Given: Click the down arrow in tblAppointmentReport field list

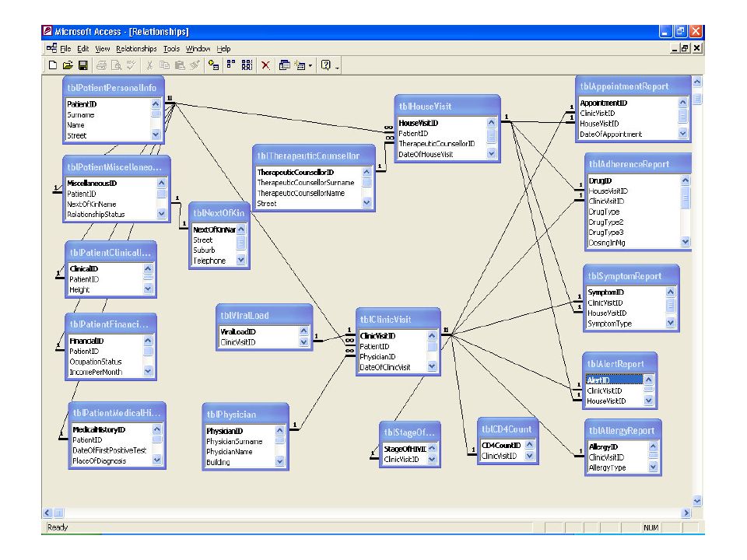Looking at the screenshot, I should [x=682, y=133].
